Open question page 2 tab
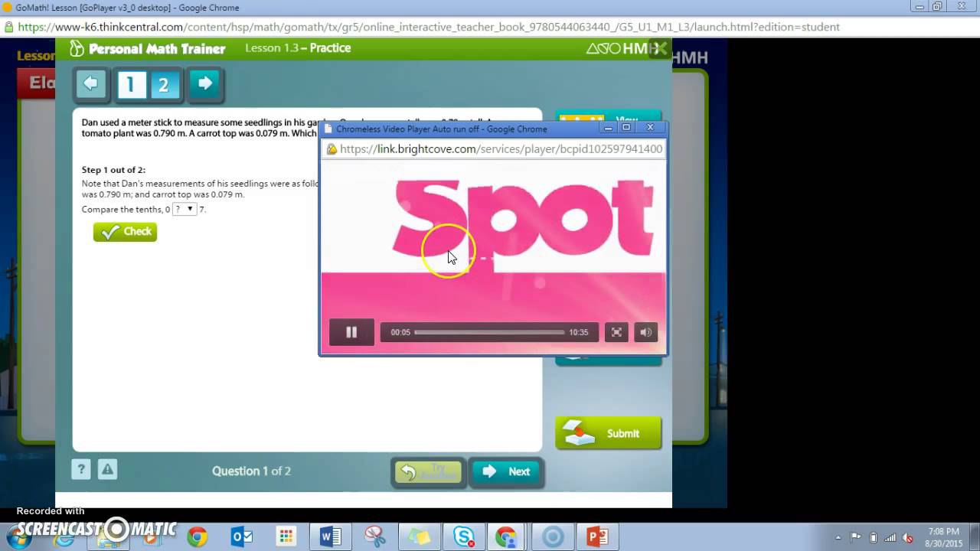Screen dimensions: 980x551 tap(164, 85)
